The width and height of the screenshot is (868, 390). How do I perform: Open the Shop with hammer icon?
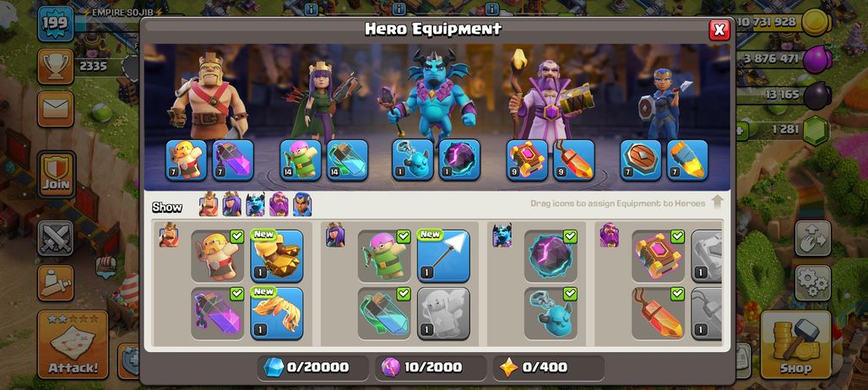pos(795,344)
